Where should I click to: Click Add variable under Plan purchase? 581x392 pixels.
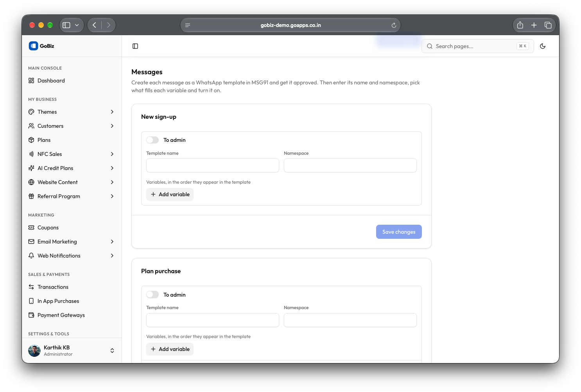[x=170, y=349]
